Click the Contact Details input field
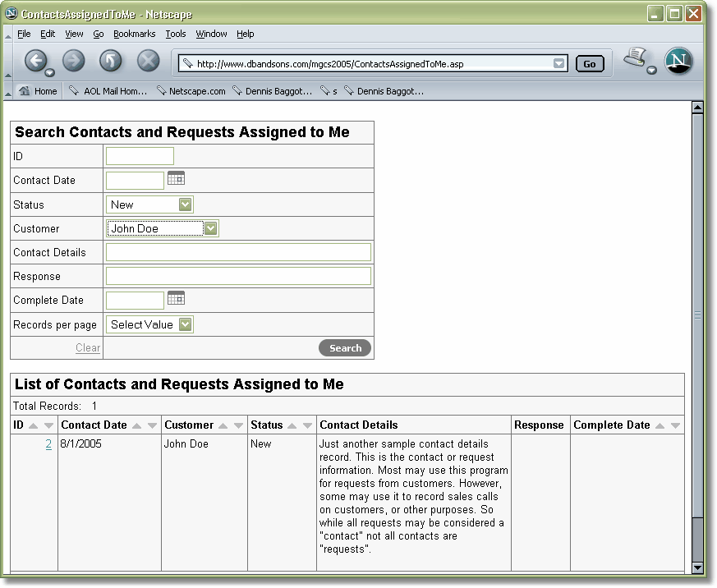This screenshot has height=588, width=717. 238,252
